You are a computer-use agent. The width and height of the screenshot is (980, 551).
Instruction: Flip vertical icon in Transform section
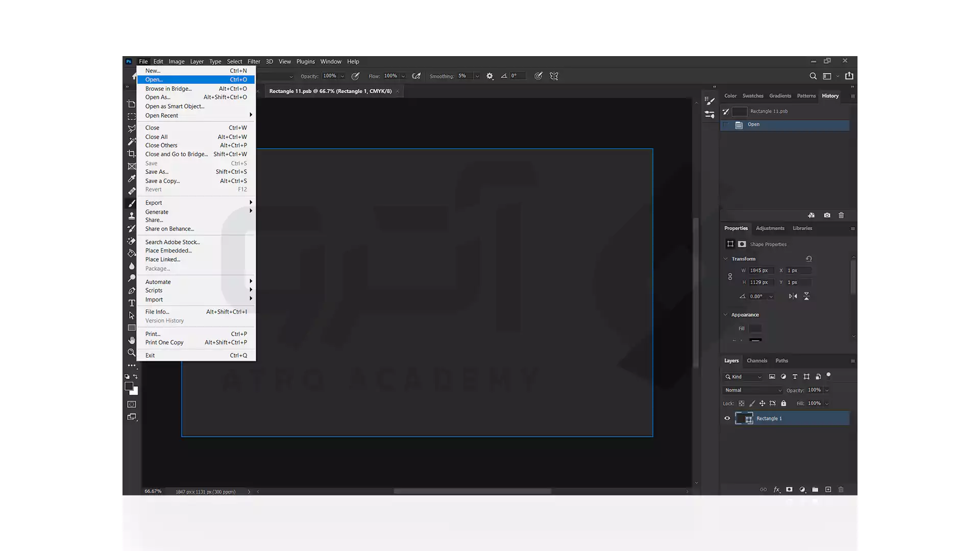click(806, 296)
